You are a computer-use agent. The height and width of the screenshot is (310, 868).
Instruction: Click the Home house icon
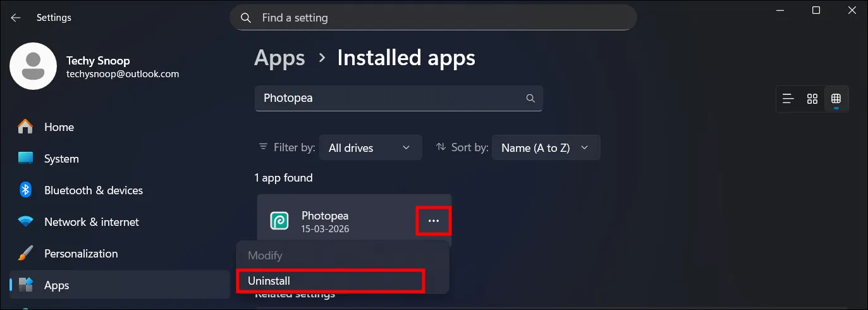[x=25, y=127]
